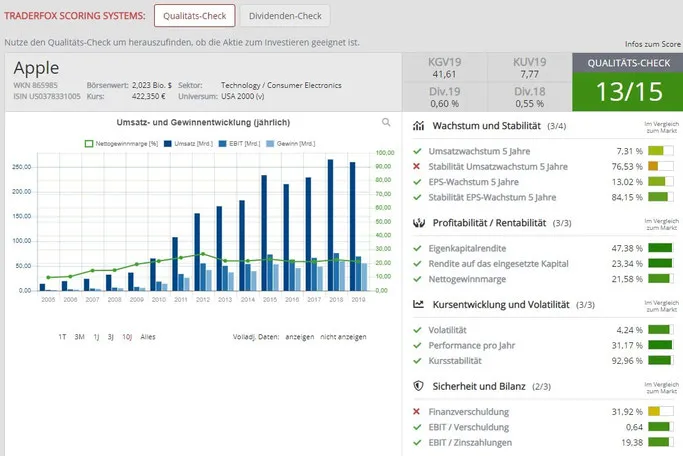Toggle the Nettogewinnmarge [%] legend entry
The height and width of the screenshot is (456, 683).
pyautogui.click(x=121, y=144)
